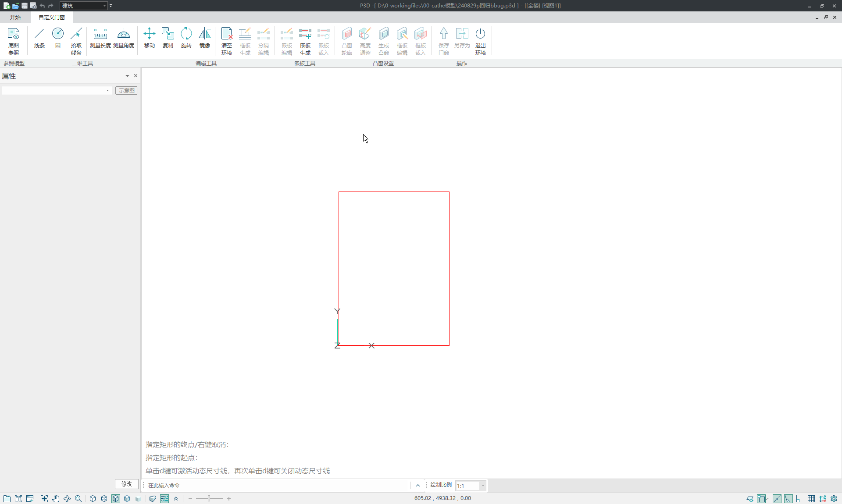The height and width of the screenshot is (504, 842).
Task: Click the 镜像 mirror tool
Action: pyautogui.click(x=205, y=38)
